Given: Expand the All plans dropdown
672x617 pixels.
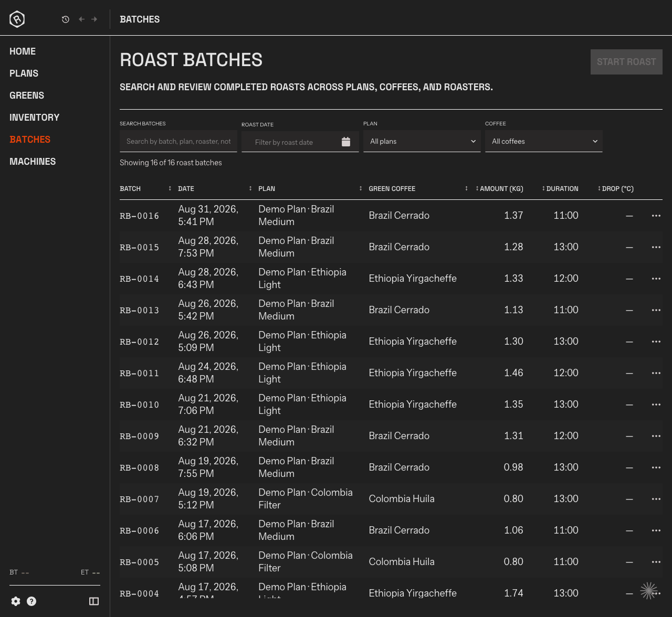Looking at the screenshot, I should coord(422,141).
